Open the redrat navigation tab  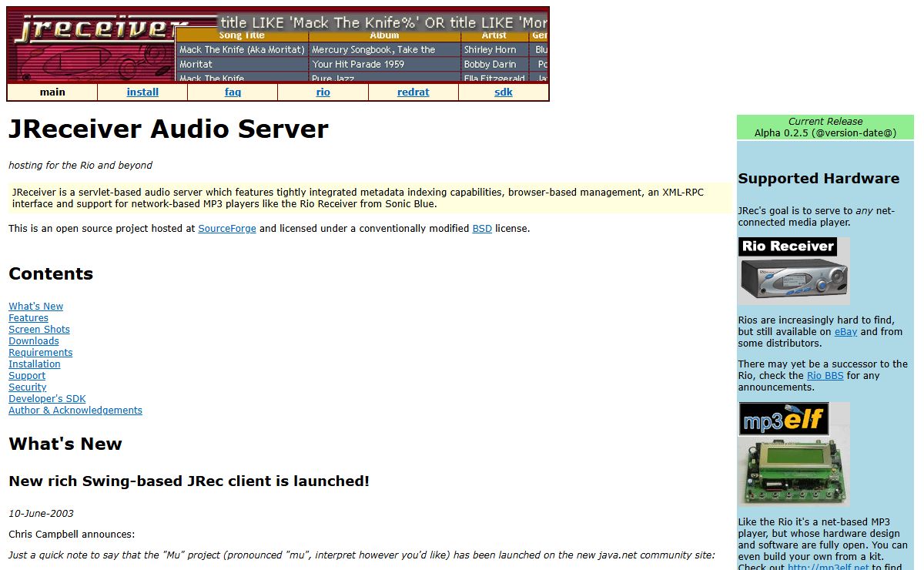tap(413, 92)
